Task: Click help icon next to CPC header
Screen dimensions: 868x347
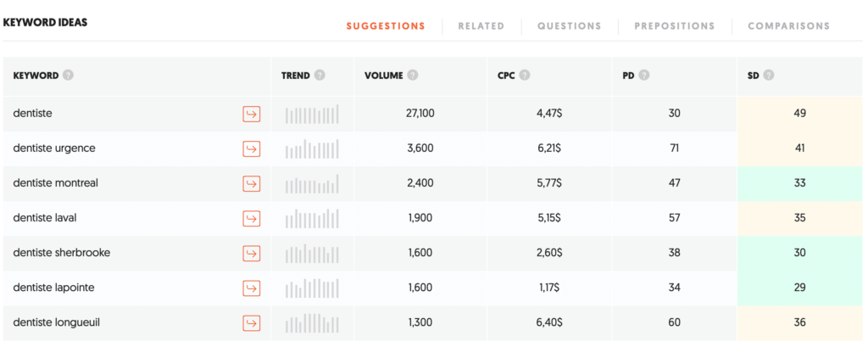Action: click(x=526, y=76)
